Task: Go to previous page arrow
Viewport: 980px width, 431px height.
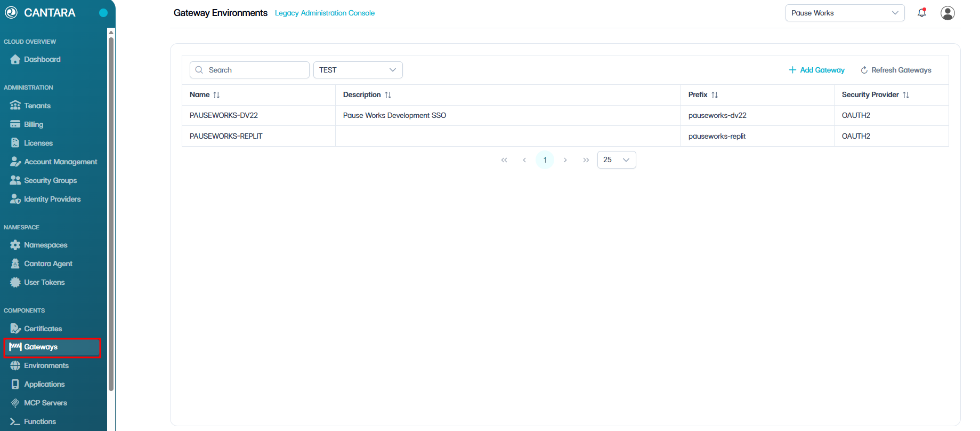Action: pos(524,160)
